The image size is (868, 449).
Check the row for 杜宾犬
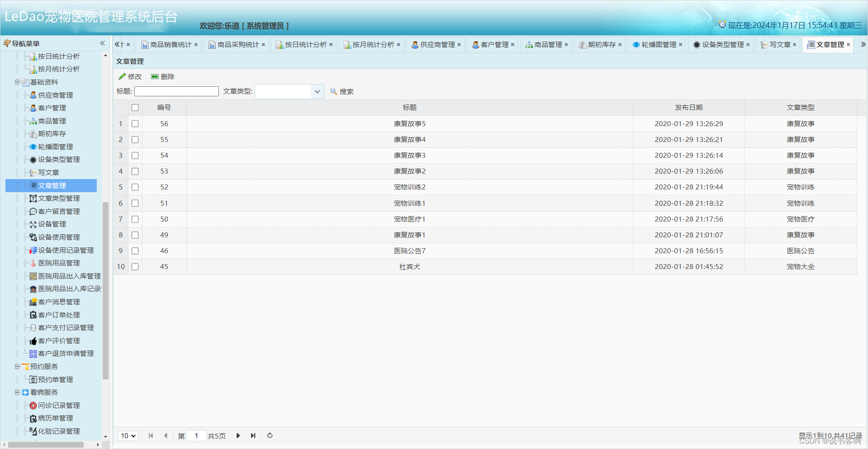click(x=135, y=267)
